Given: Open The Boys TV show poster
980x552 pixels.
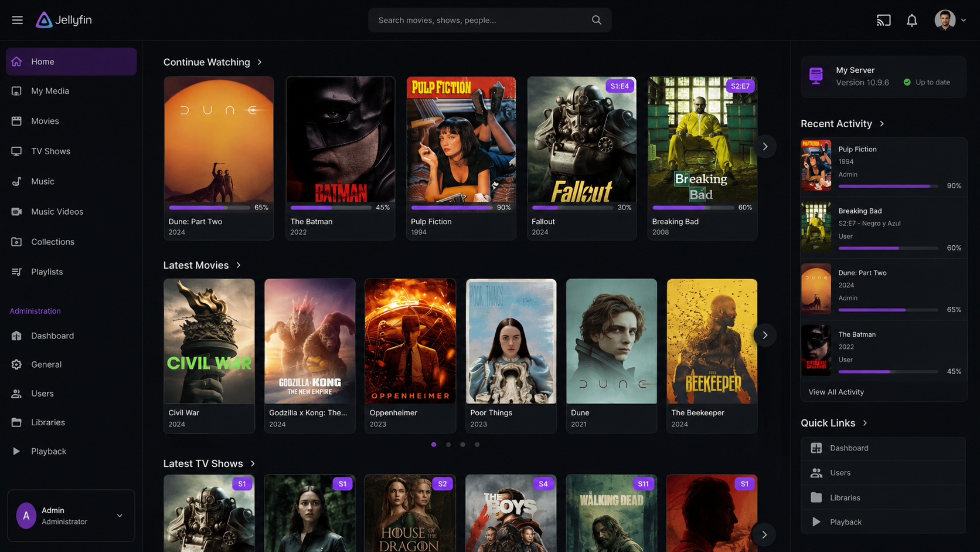Looking at the screenshot, I should pyautogui.click(x=511, y=513).
